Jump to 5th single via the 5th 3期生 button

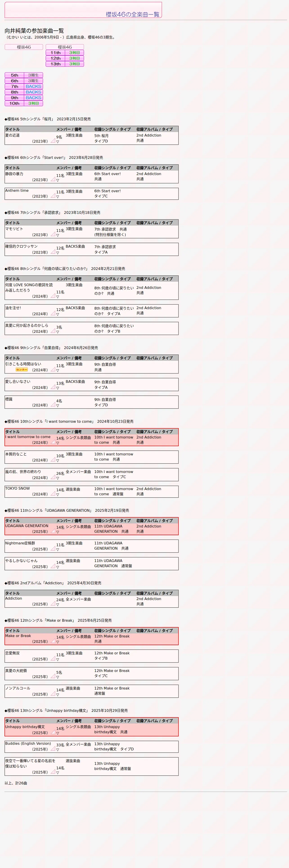point(24,75)
